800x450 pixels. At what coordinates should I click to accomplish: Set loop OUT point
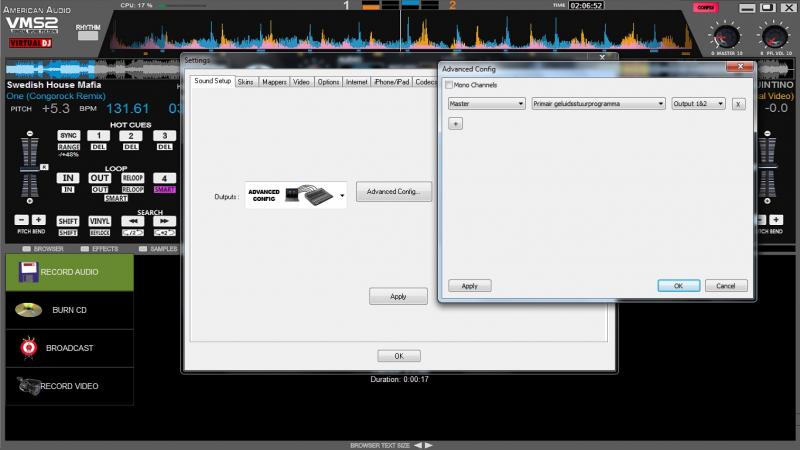coord(99,178)
